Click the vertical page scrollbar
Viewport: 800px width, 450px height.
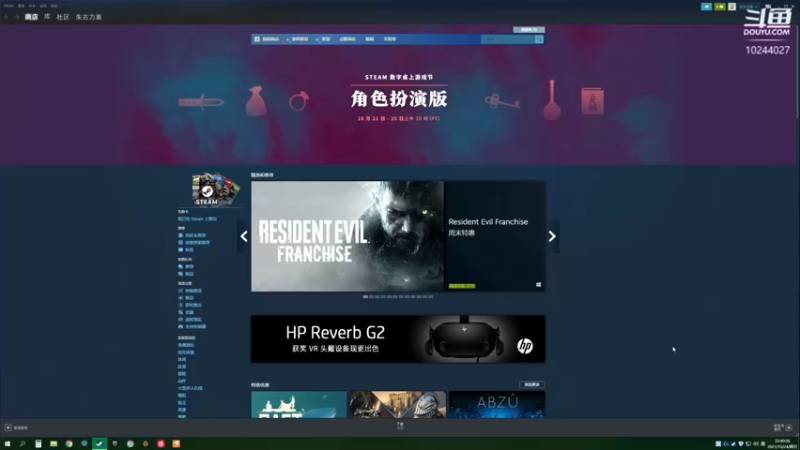pyautogui.click(x=797, y=71)
